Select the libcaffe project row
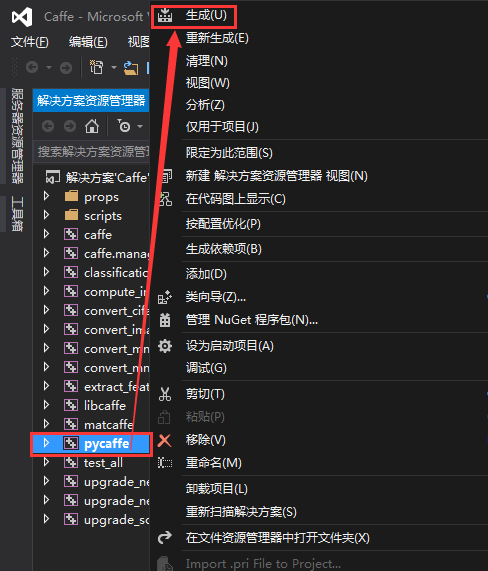The width and height of the screenshot is (488, 571). click(x=91, y=405)
